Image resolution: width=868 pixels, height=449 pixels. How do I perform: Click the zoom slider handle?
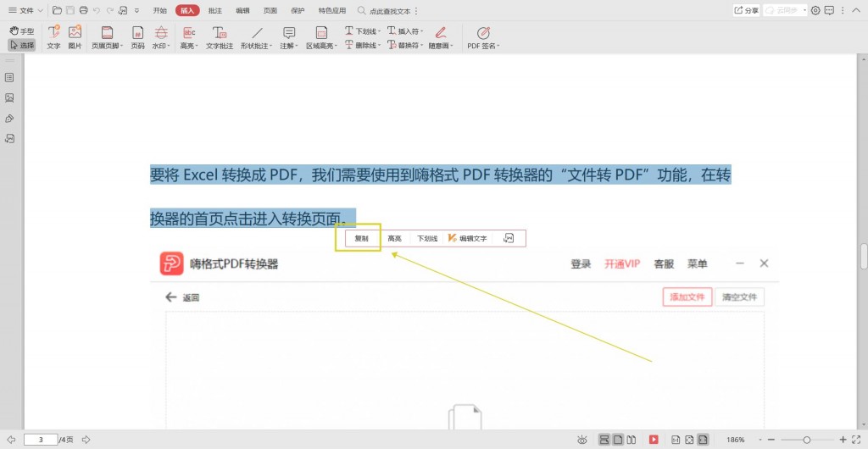pos(807,440)
